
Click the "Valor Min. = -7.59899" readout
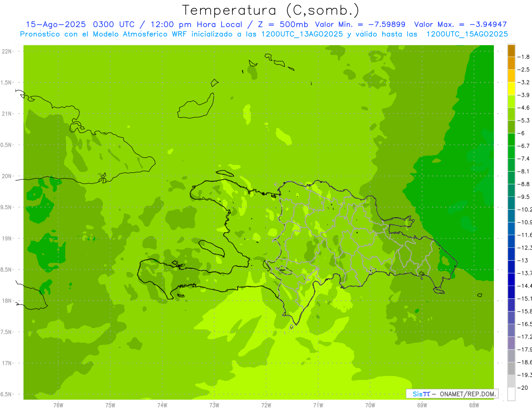click(x=360, y=24)
